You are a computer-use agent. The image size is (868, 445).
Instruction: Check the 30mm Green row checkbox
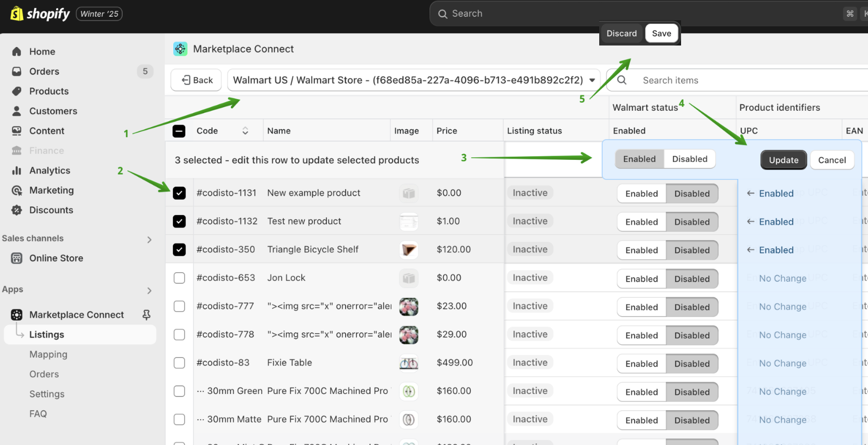tap(179, 391)
